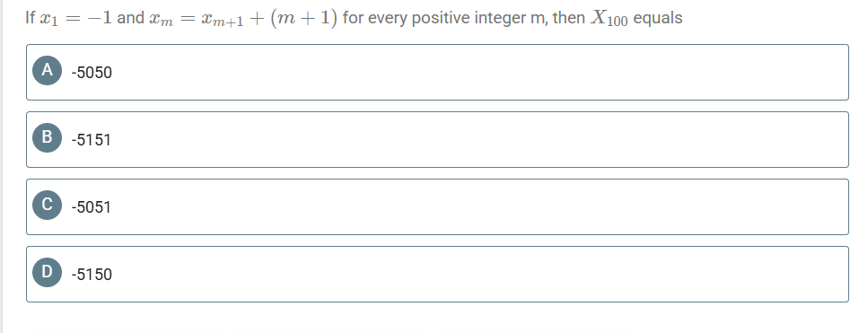868x333 pixels.
Task: Click the X₁₀₀ term in the question
Action: point(609,19)
